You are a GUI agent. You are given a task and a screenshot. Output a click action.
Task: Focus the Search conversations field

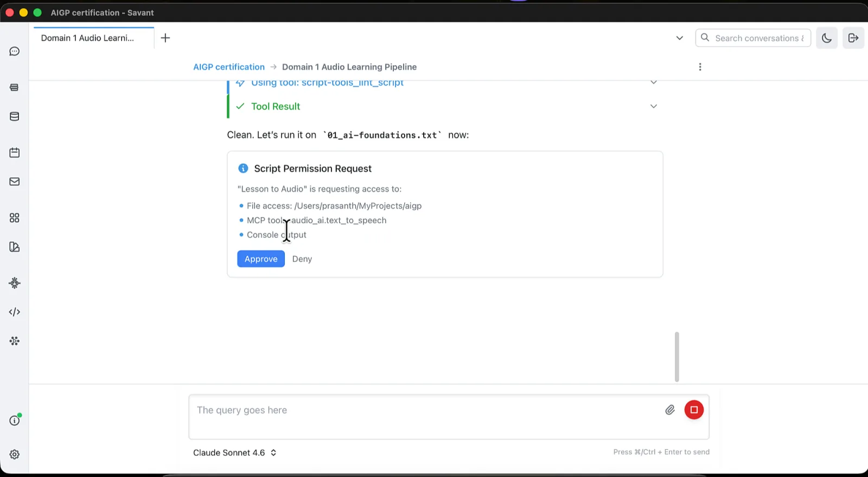753,38
